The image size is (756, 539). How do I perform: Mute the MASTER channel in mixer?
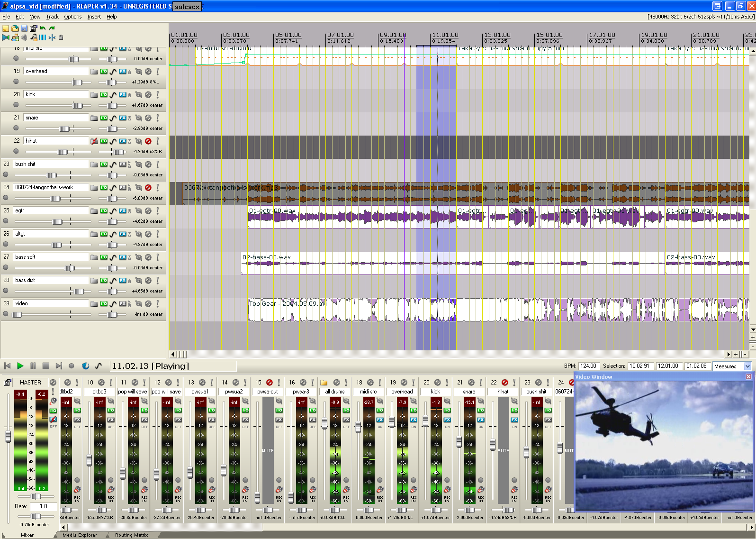(53, 383)
